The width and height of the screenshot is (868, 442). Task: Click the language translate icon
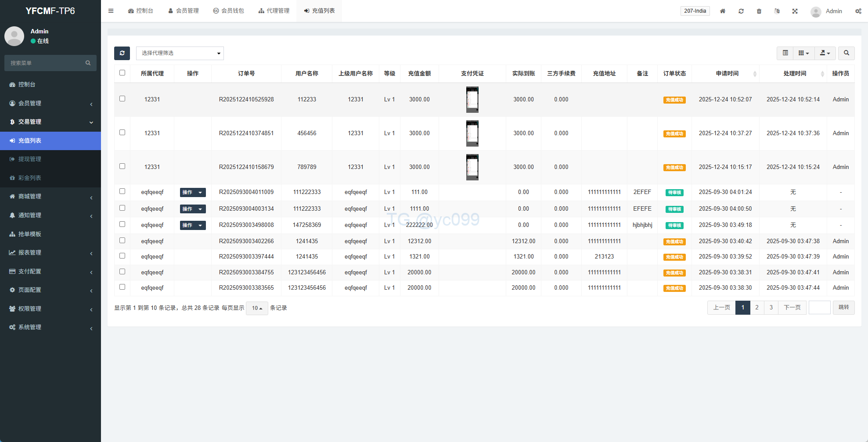(x=777, y=11)
